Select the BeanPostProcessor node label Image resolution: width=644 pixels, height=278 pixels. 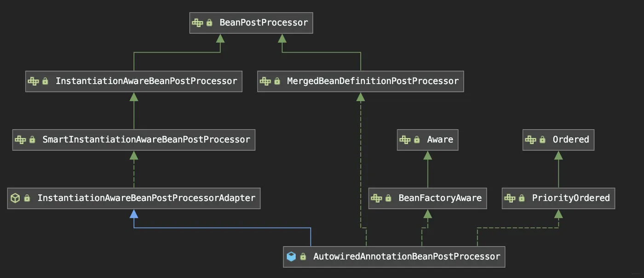pos(264,23)
